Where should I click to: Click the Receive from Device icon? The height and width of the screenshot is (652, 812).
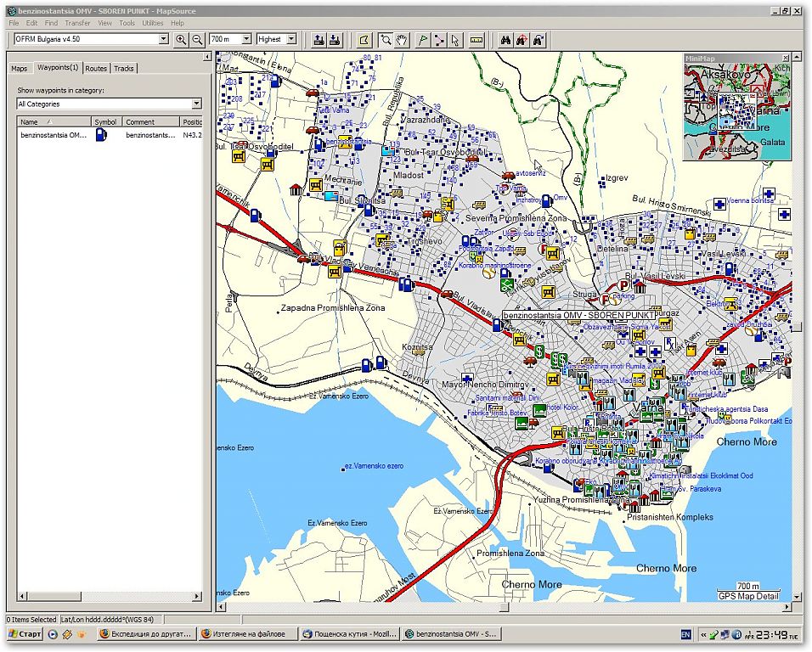tap(335, 39)
